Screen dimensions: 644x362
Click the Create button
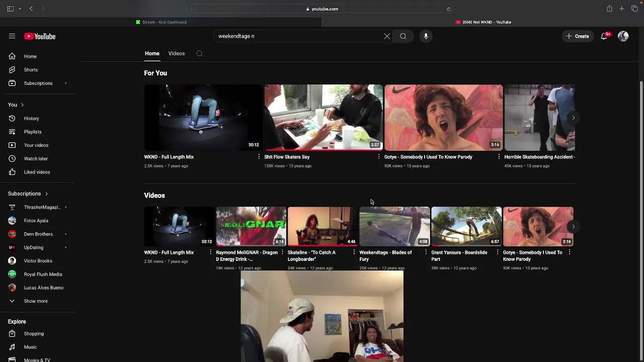[578, 36]
